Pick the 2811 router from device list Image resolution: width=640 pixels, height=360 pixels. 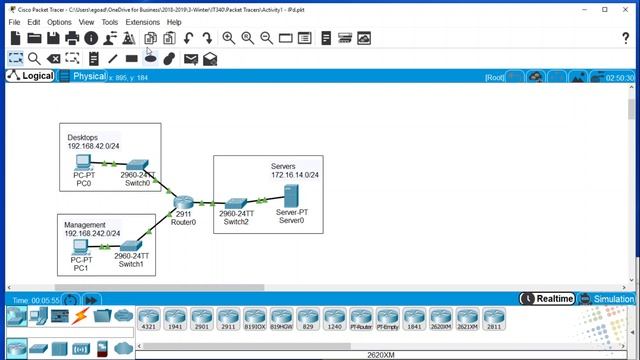494,319
